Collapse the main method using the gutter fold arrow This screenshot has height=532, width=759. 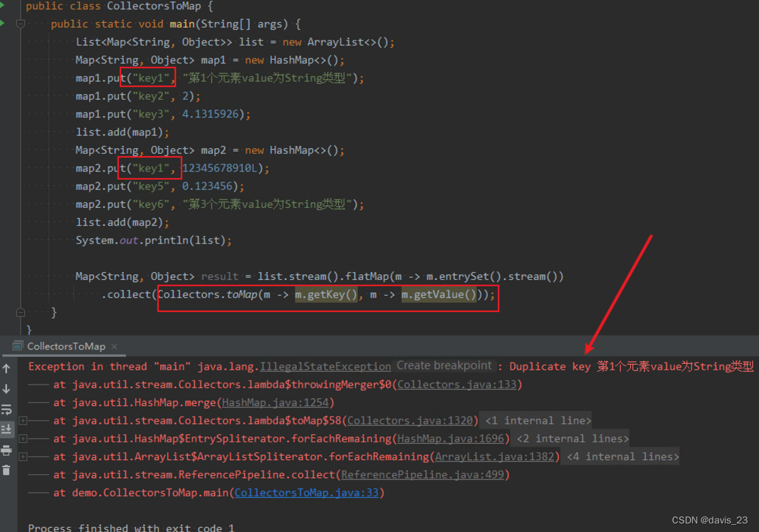[x=21, y=24]
